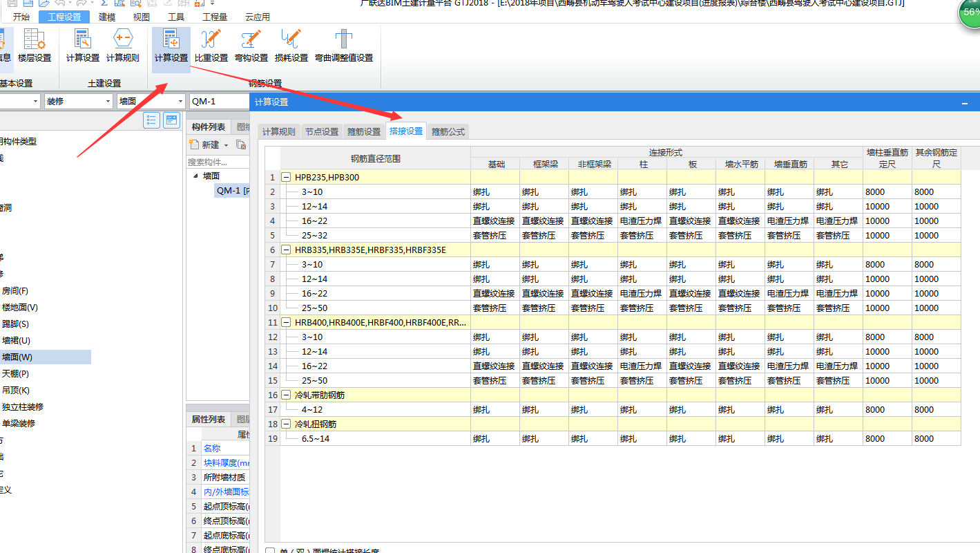Image resolution: width=980 pixels, height=553 pixels.
Task: Switch navigation panel to list view icon
Action: coord(152,120)
